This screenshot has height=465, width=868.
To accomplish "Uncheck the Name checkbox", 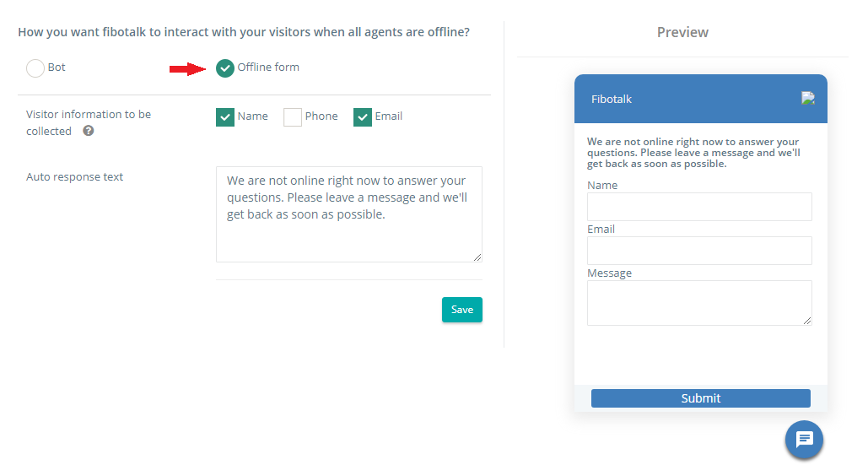I will tap(224, 116).
